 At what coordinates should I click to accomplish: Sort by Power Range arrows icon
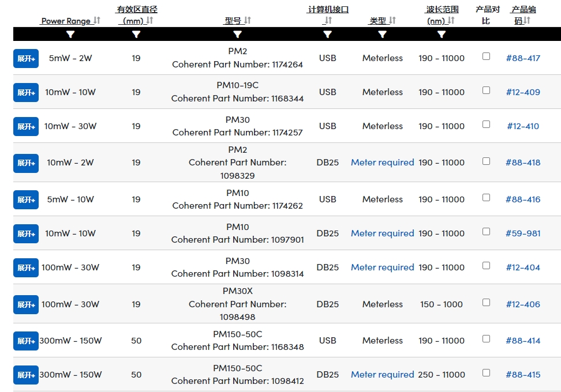97,21
